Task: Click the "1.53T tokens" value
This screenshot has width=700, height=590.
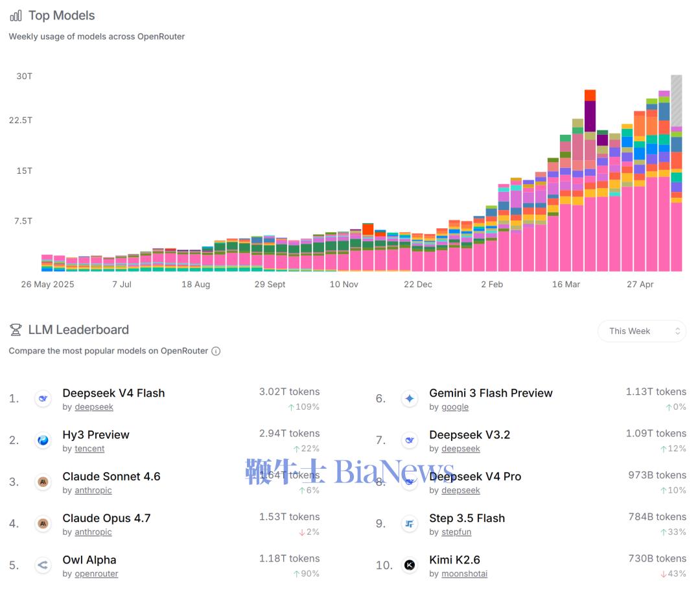Action: (289, 517)
